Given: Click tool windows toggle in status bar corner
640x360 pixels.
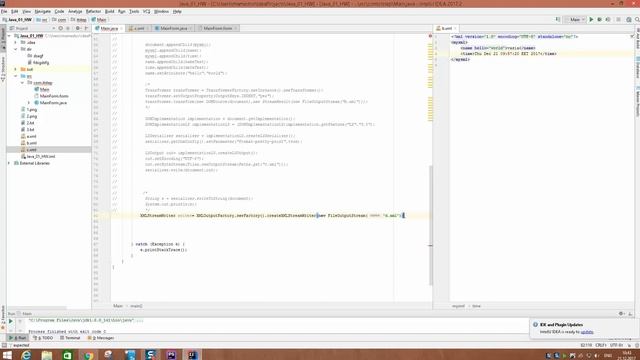Looking at the screenshot, I should pyautogui.click(x=4, y=345).
